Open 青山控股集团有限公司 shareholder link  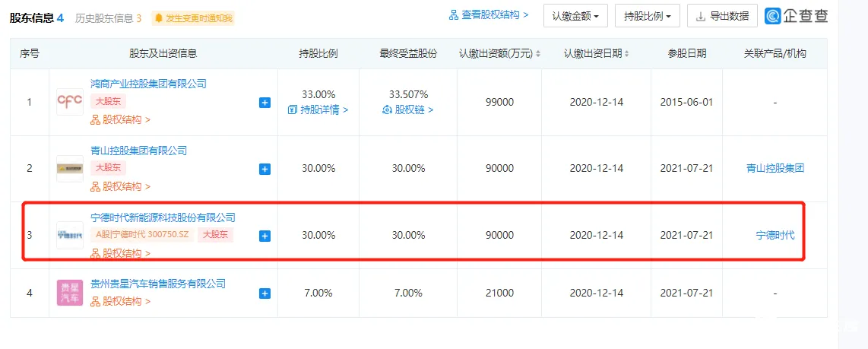pos(139,151)
